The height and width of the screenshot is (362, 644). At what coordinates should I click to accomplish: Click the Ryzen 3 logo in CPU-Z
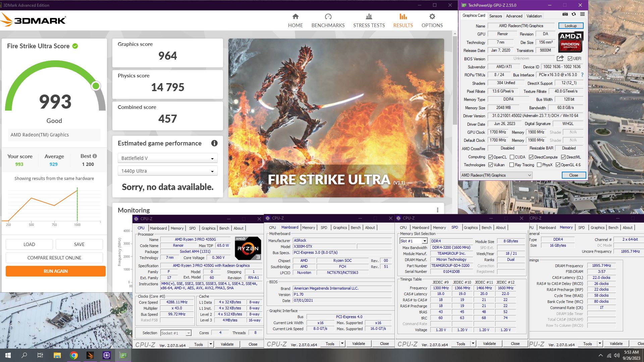[x=248, y=248]
